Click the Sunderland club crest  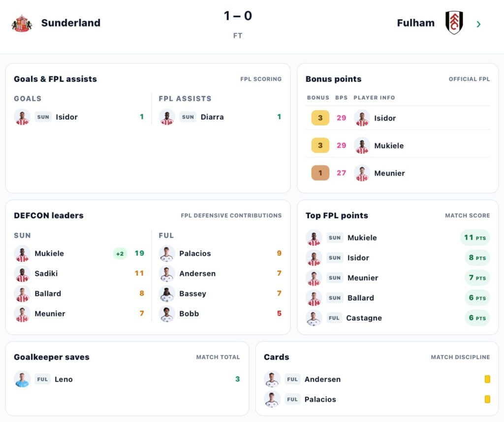[x=22, y=23]
